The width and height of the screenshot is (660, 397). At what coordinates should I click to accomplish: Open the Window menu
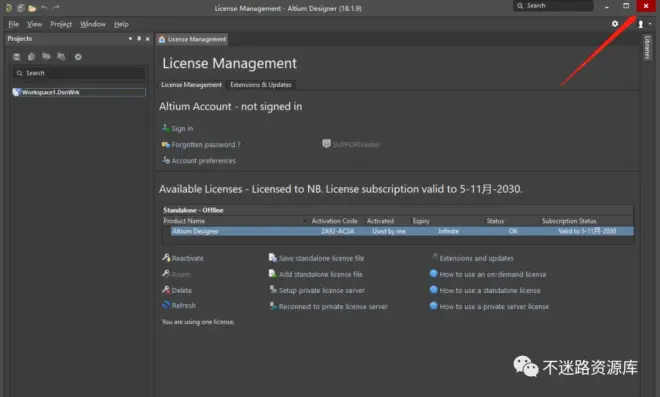93,24
